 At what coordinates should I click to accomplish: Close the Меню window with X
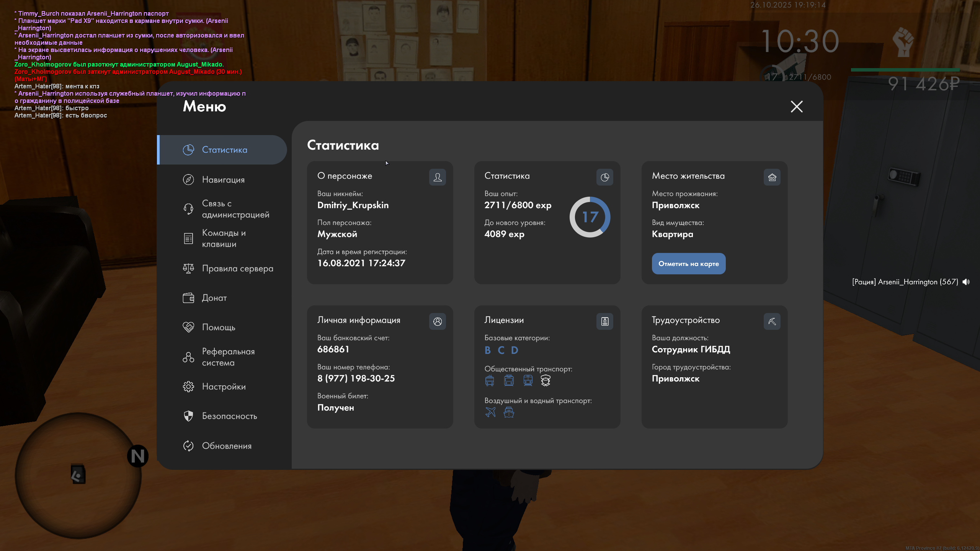(796, 106)
